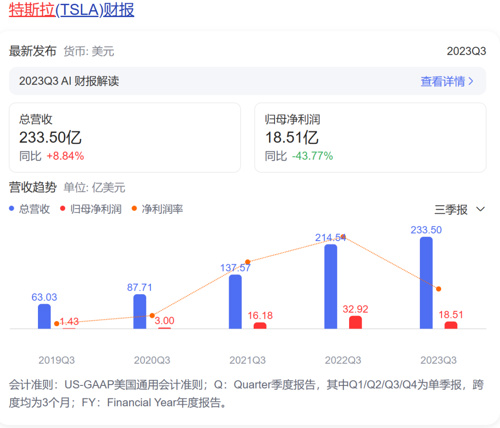Click the 货币: 美元 label
This screenshot has height=428, width=500.
pos(89,52)
